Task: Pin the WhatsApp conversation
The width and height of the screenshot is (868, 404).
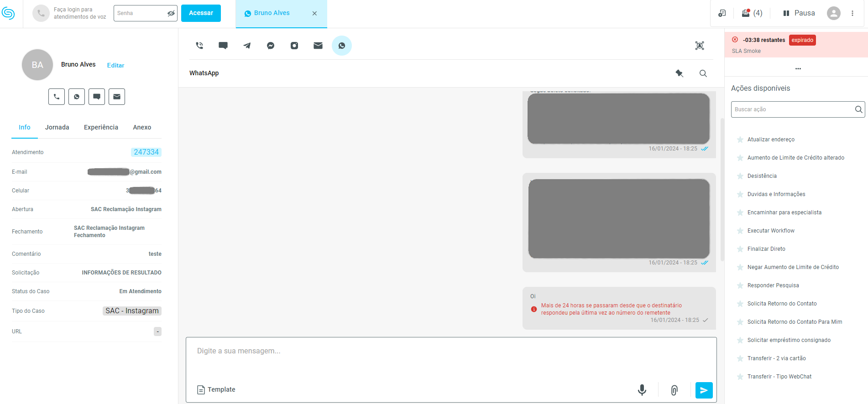Action: 679,73
